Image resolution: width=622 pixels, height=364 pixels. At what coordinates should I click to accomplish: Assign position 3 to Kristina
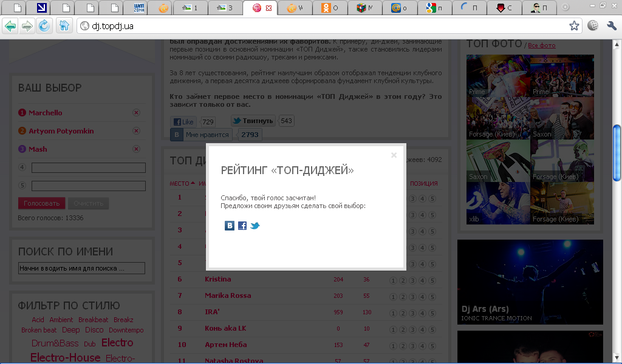412,280
